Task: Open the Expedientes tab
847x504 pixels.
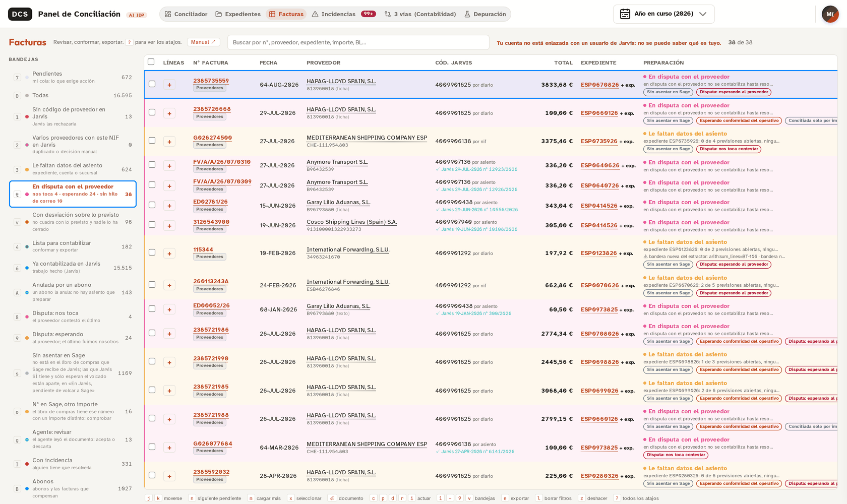Action: coord(238,14)
